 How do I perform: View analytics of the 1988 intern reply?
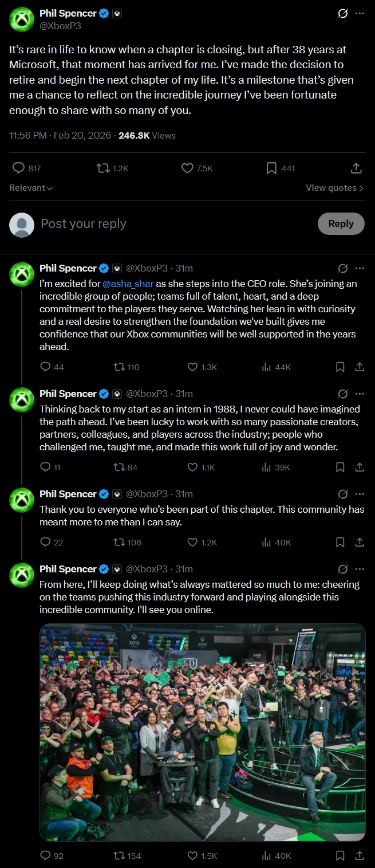pyautogui.click(x=266, y=468)
